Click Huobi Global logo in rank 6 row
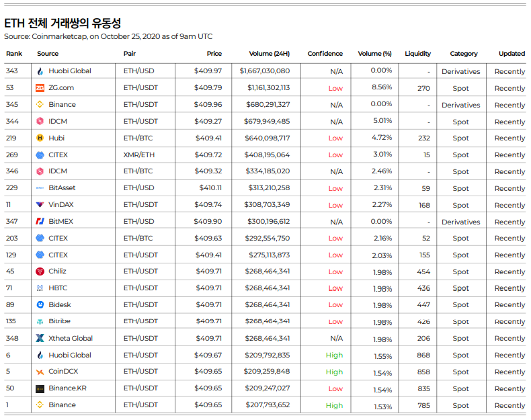The width and height of the screenshot is (531, 420). [40, 355]
